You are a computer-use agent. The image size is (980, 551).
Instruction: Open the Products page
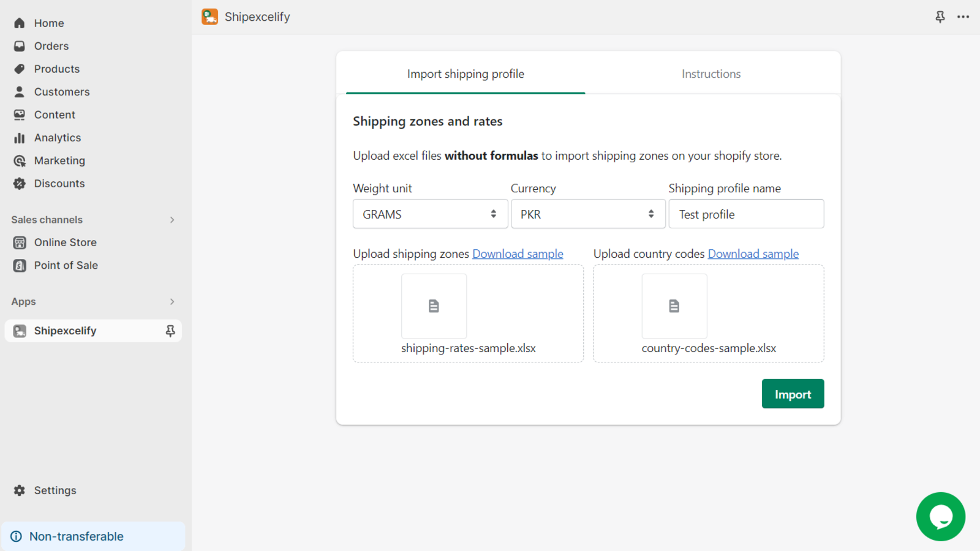pyautogui.click(x=57, y=69)
